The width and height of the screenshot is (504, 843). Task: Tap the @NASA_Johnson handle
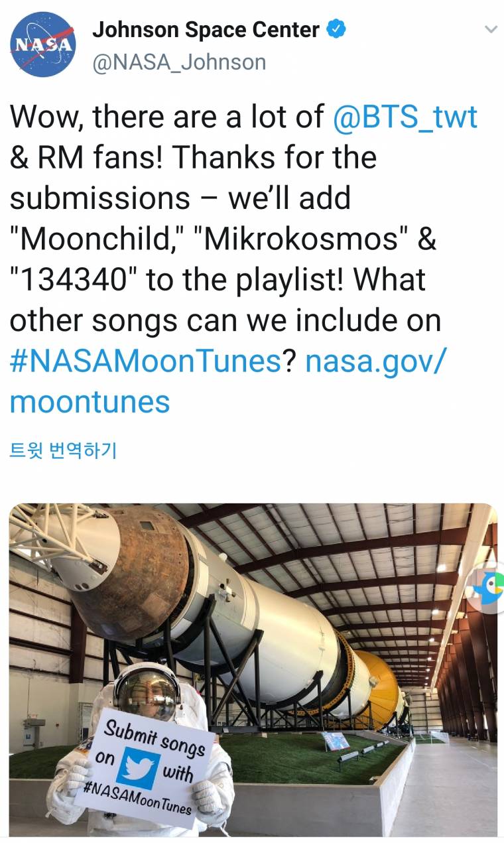[x=179, y=62]
